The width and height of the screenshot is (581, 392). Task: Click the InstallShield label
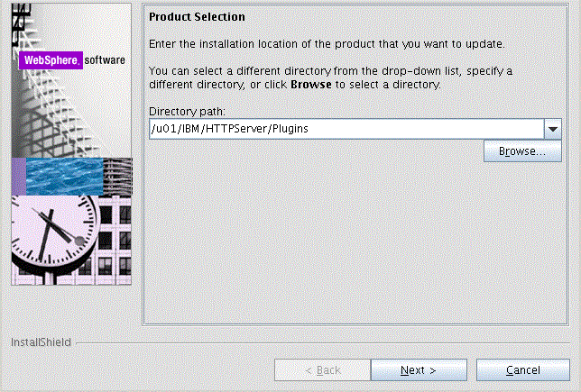(41, 342)
